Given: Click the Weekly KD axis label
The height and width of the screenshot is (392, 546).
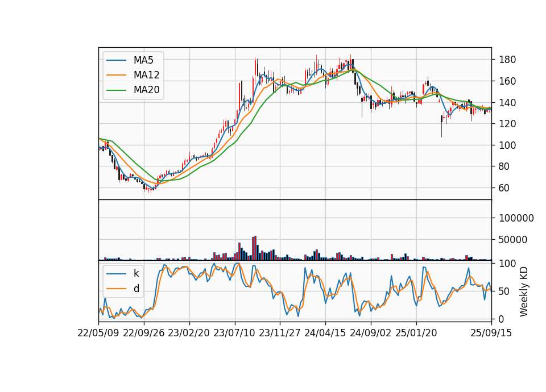Looking at the screenshot, I should pyautogui.click(x=524, y=291).
